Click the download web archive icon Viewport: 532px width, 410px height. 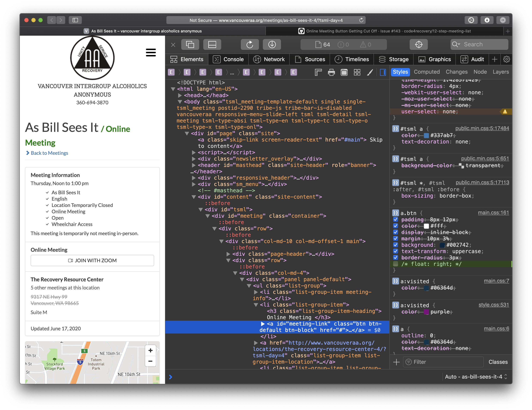(x=272, y=45)
